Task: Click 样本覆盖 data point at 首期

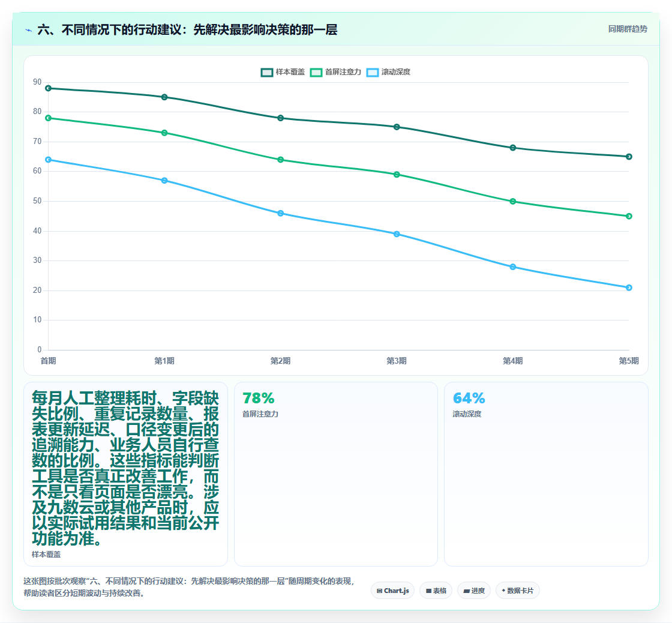Action: (x=49, y=88)
